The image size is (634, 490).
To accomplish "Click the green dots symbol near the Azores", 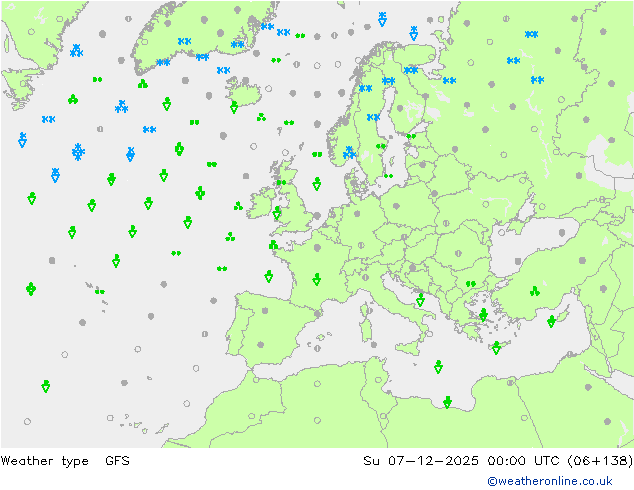I will coord(100,291).
